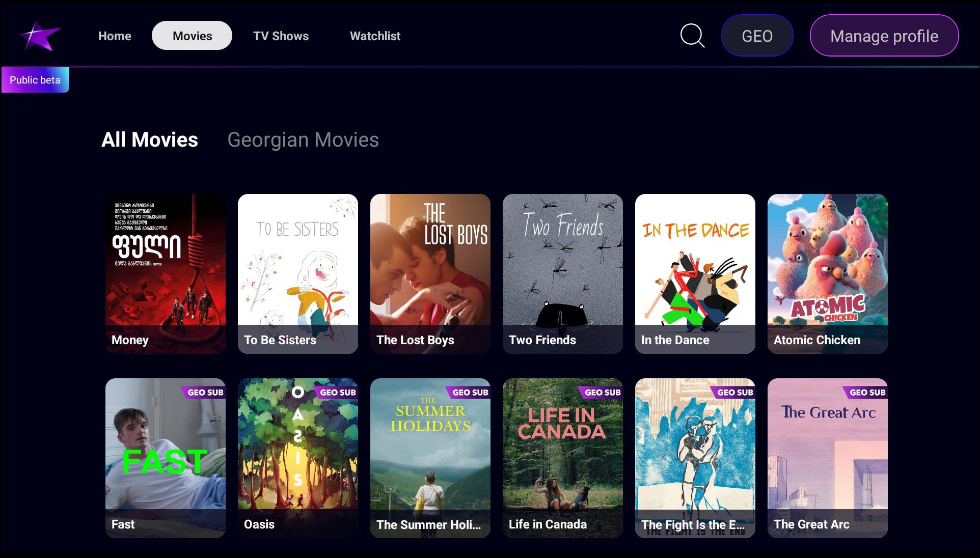Open The Lost Boys poster
980x558 pixels.
pyautogui.click(x=430, y=274)
